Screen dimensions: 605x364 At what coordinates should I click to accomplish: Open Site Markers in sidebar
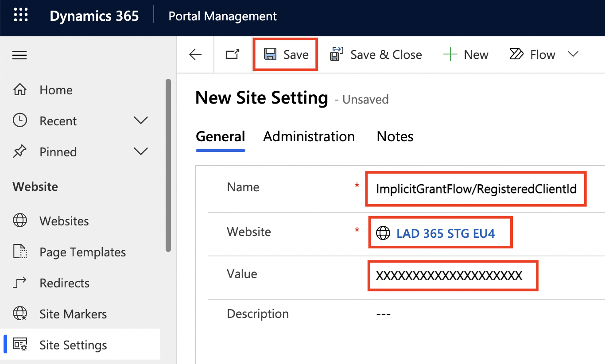73,314
